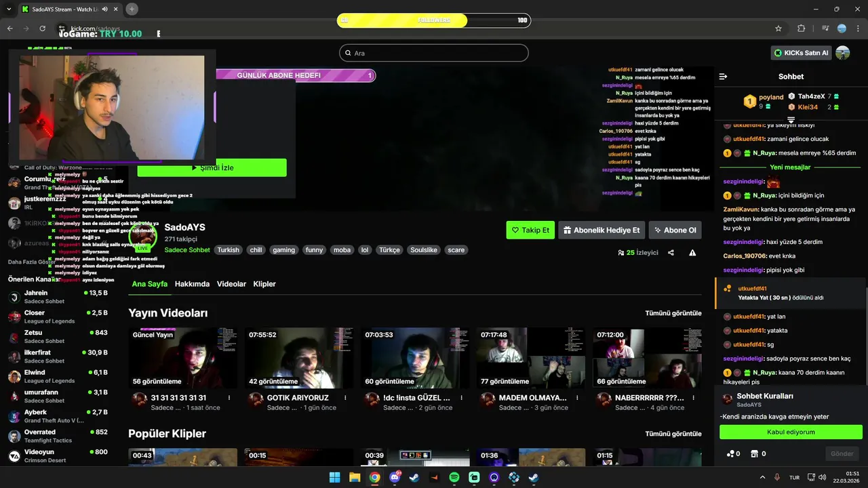Open ilkerfirat recommended channel
Image resolution: width=868 pixels, height=488 pixels.
coord(58,357)
